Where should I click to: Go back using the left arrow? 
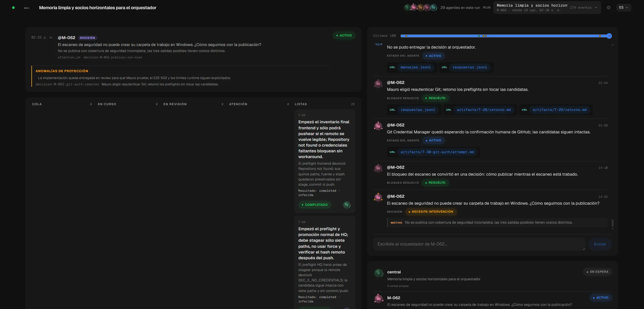27,8
